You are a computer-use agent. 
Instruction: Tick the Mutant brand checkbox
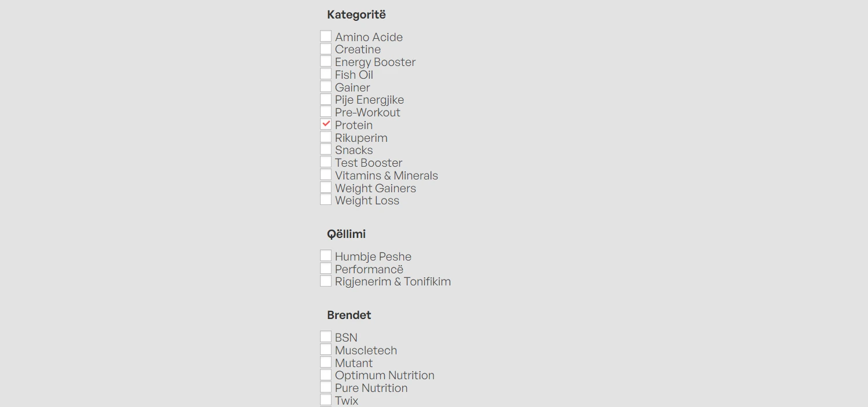point(326,362)
